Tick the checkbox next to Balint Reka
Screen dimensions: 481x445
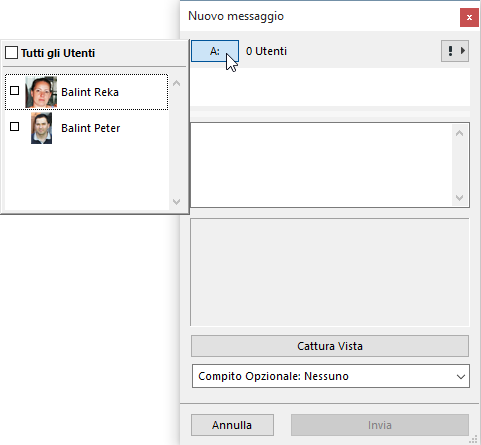[14, 91]
